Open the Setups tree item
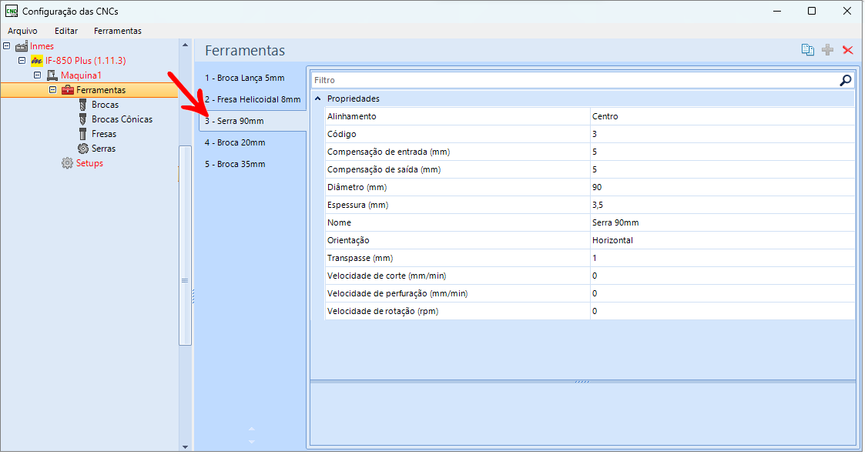This screenshot has height=458, width=868. (89, 163)
